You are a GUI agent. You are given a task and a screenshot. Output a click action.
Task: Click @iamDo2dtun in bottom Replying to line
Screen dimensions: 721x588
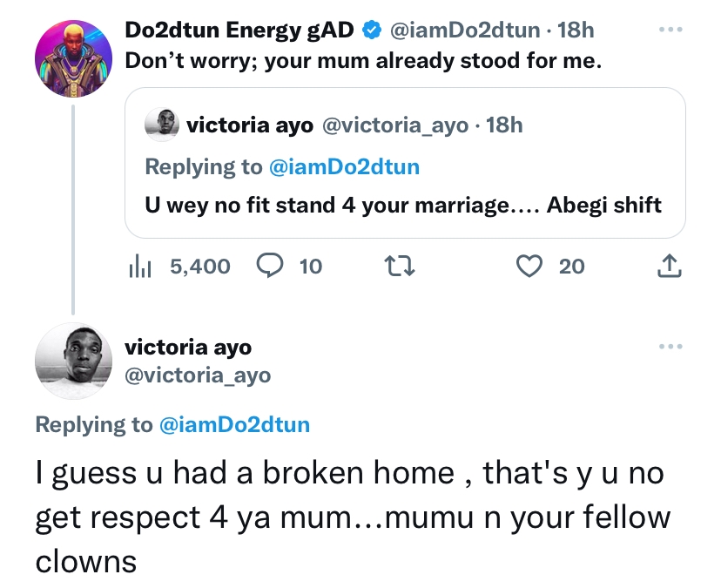coord(235,424)
